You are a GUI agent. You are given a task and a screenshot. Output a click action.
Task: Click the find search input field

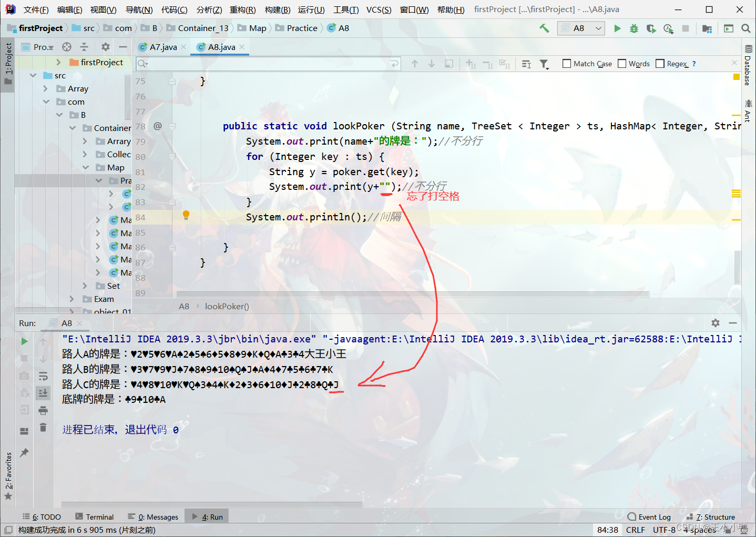(268, 64)
